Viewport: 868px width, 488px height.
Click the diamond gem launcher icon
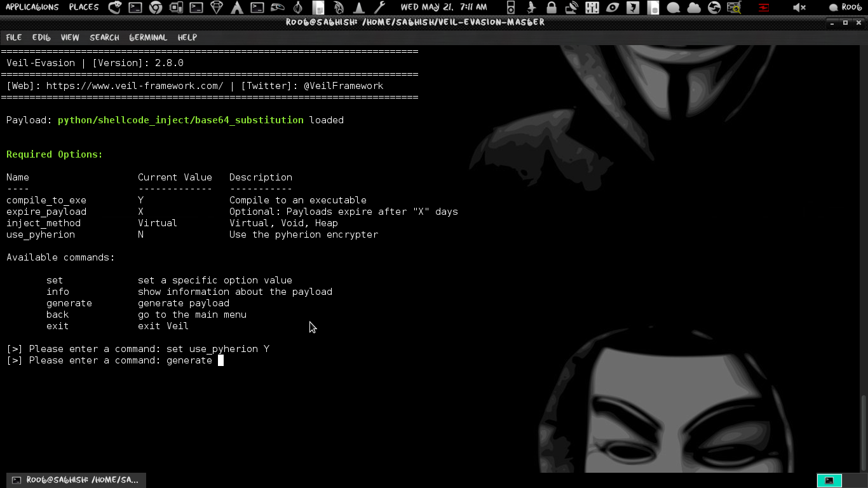[217, 8]
